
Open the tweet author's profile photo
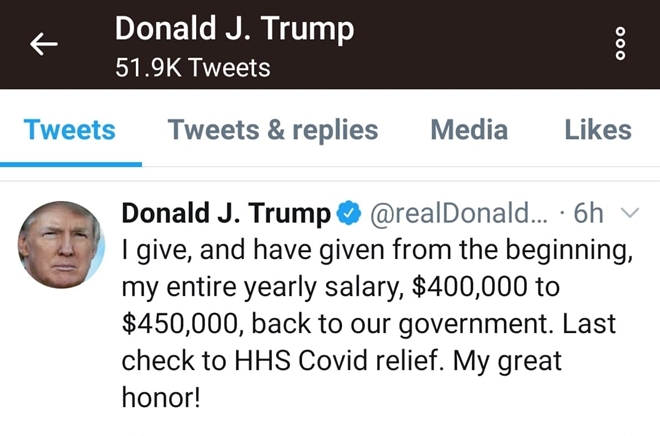[x=62, y=245]
